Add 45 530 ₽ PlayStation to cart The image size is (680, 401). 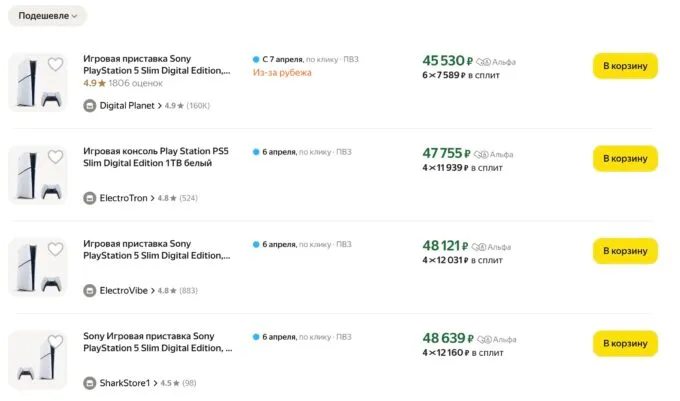624,66
